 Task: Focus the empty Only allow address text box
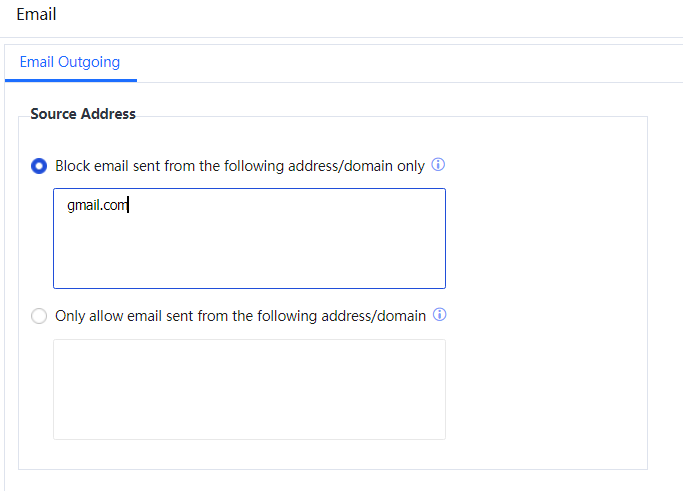(249, 389)
